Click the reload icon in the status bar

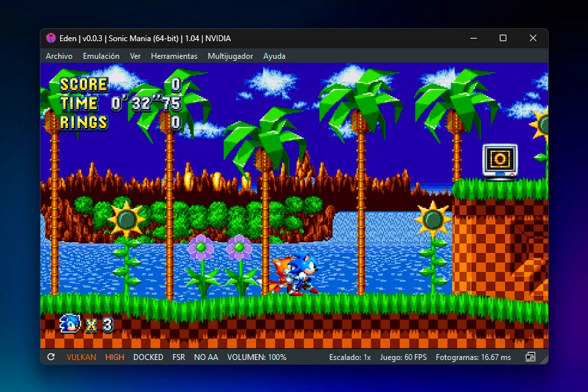(x=51, y=357)
